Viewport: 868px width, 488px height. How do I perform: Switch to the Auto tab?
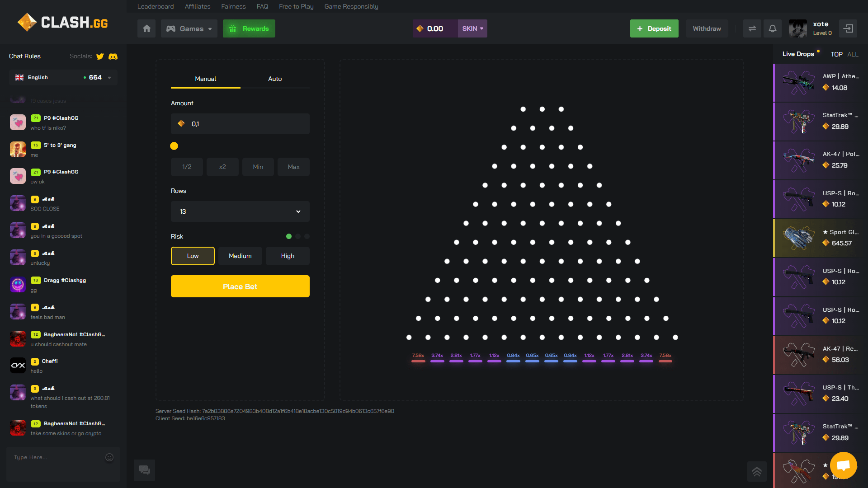(x=275, y=79)
